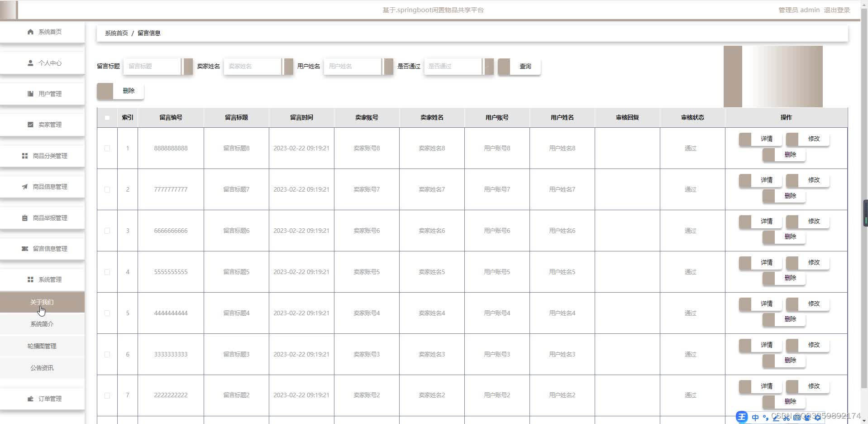Image resolution: width=868 pixels, height=424 pixels.
Task: Check the checkbox for row 4
Action: click(107, 272)
